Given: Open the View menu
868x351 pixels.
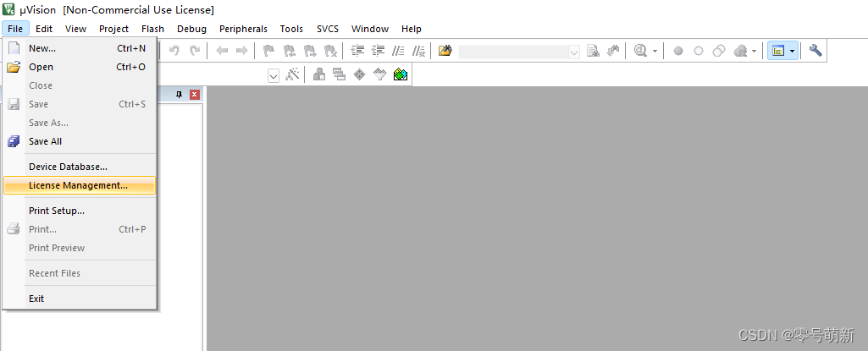Looking at the screenshot, I should click(x=76, y=29).
